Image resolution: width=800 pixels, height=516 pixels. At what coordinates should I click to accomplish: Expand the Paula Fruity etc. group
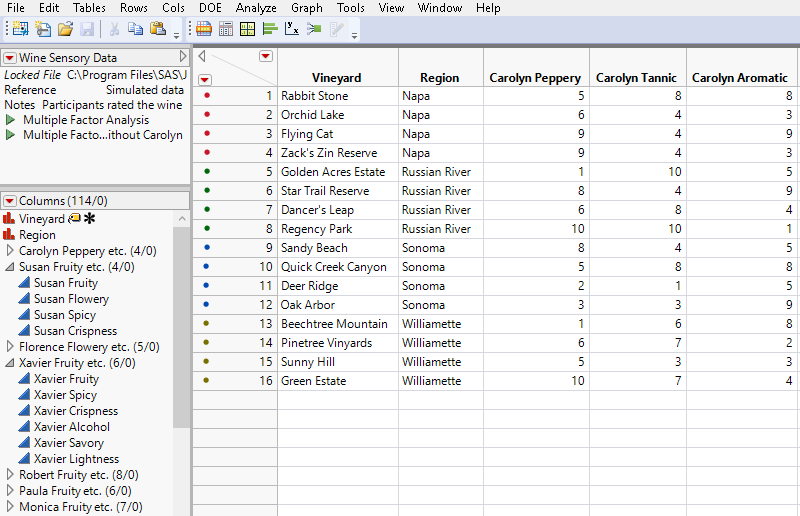pos(10,490)
